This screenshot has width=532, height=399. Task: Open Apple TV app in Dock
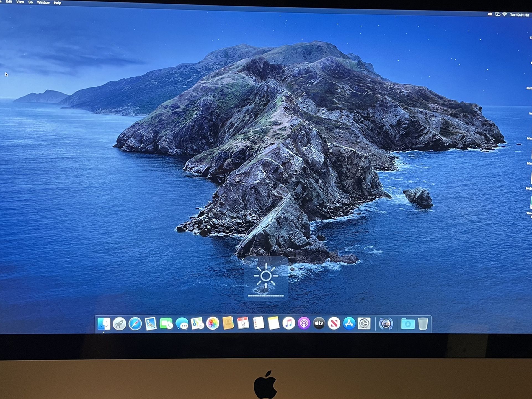click(x=319, y=323)
